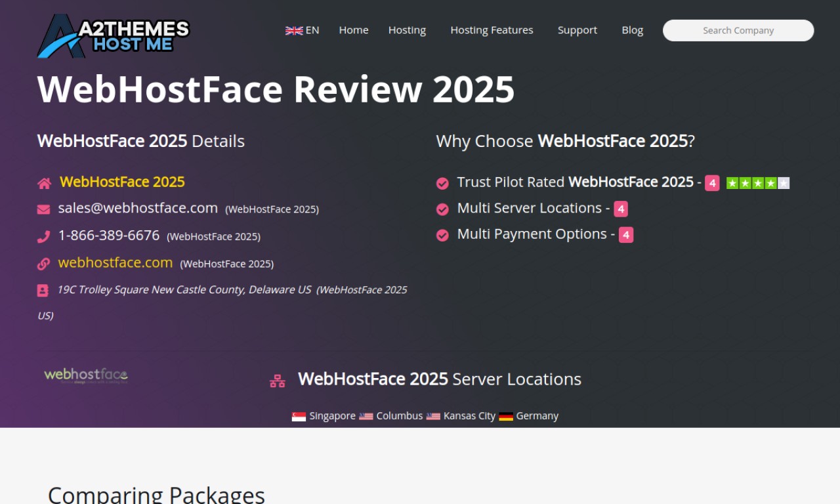This screenshot has height=504, width=840.
Task: Open the Hosting menu
Action: coord(407,30)
